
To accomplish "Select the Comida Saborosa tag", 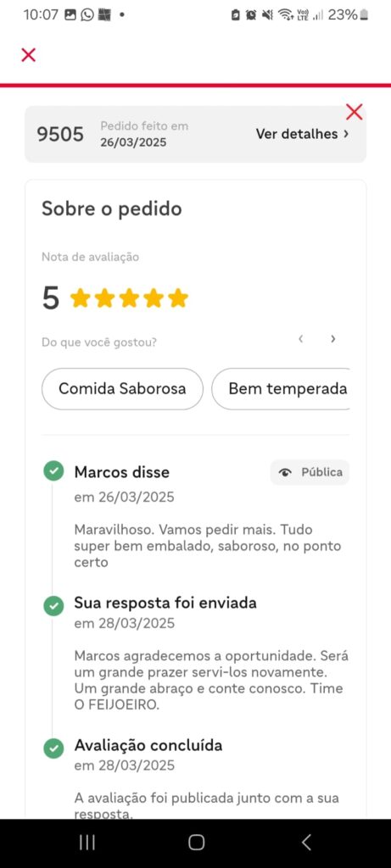I will point(122,388).
